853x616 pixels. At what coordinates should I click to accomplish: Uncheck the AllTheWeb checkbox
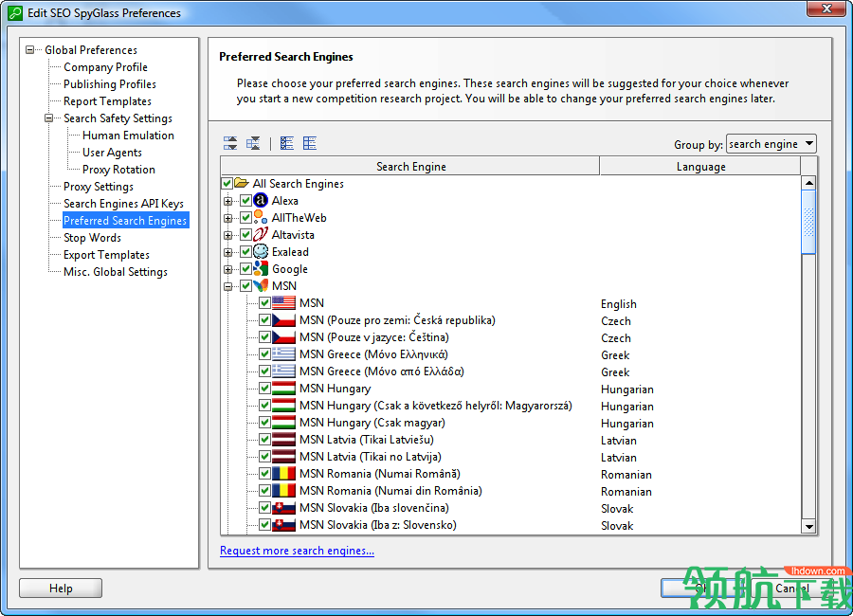245,218
